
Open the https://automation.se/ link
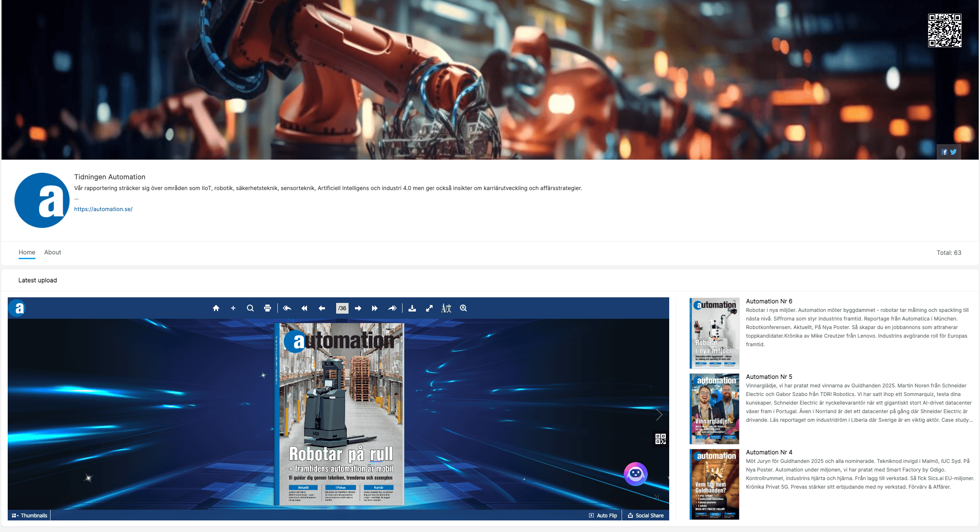[x=103, y=209]
